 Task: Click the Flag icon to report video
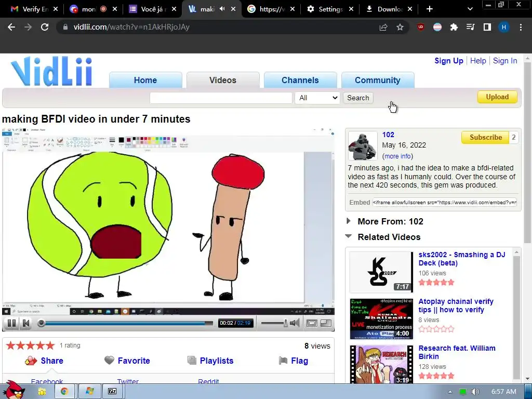coord(283,361)
